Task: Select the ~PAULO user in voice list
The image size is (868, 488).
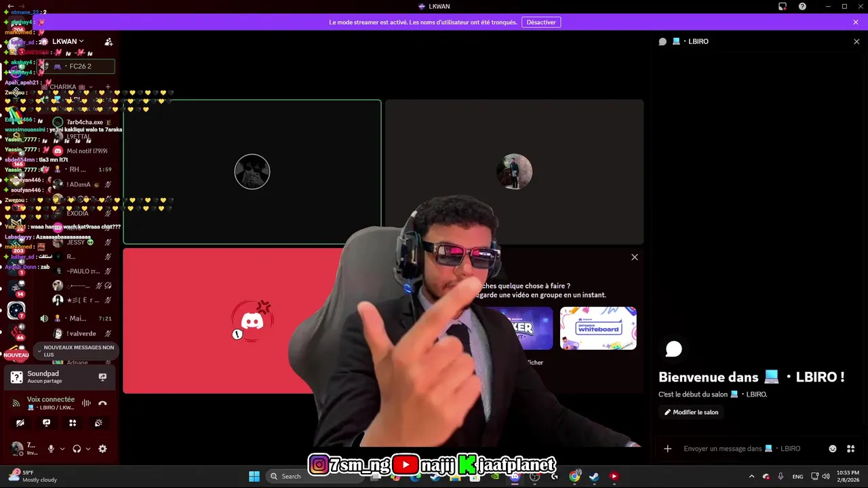Action: click(x=81, y=271)
